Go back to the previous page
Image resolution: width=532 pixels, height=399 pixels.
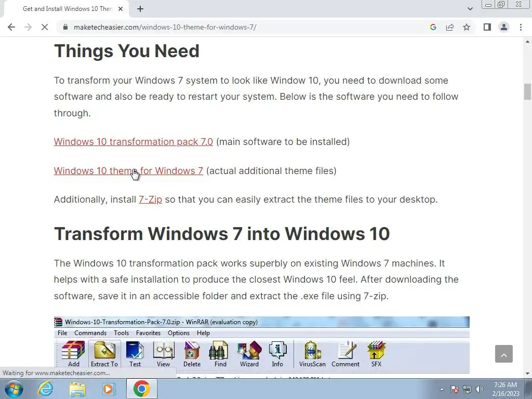point(11,27)
